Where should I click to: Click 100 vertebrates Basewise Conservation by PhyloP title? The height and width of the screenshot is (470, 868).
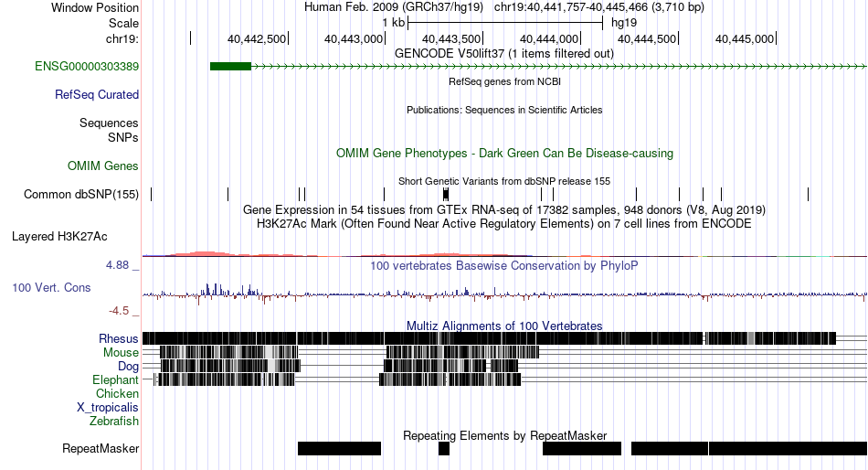[x=504, y=266]
